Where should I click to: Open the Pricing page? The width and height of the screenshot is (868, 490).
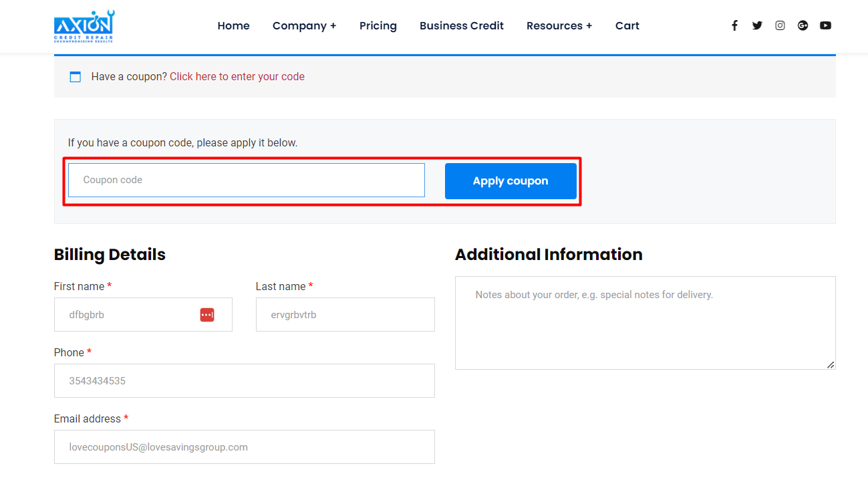click(378, 25)
